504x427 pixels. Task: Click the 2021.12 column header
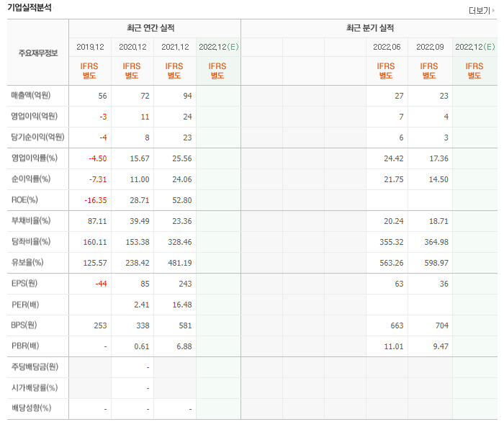pyautogui.click(x=175, y=47)
